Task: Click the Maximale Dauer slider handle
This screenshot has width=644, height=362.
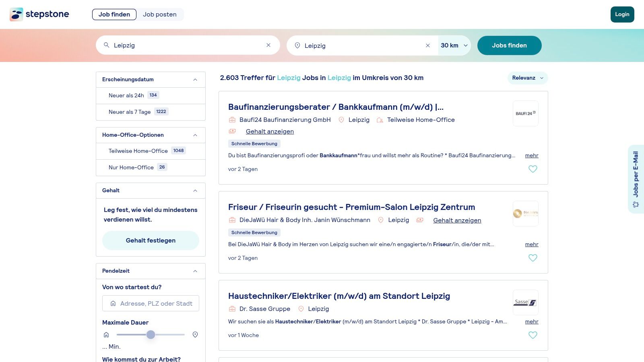Action: tap(151, 335)
